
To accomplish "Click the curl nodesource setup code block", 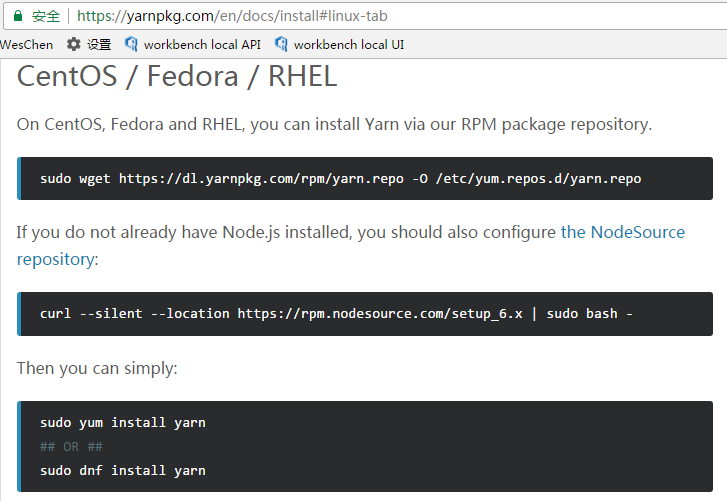I will coord(365,314).
